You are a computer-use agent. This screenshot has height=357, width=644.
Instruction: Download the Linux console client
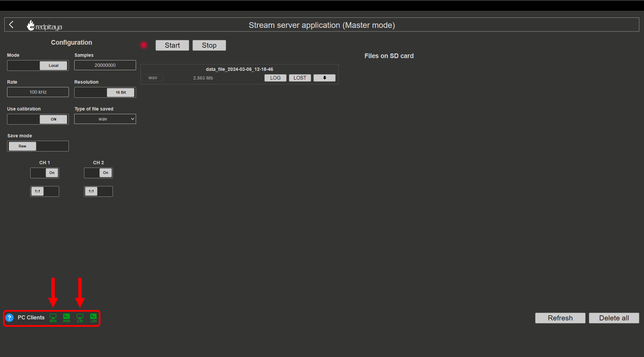tap(93, 318)
